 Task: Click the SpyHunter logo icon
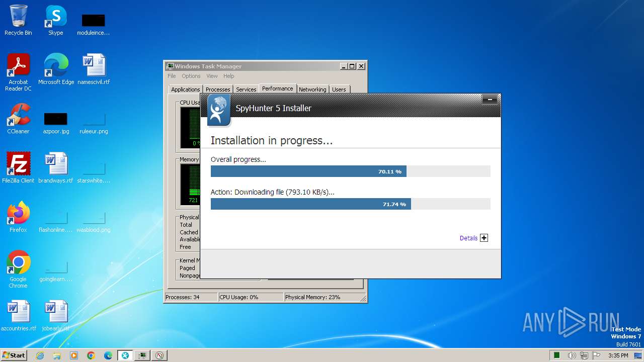[x=219, y=111]
